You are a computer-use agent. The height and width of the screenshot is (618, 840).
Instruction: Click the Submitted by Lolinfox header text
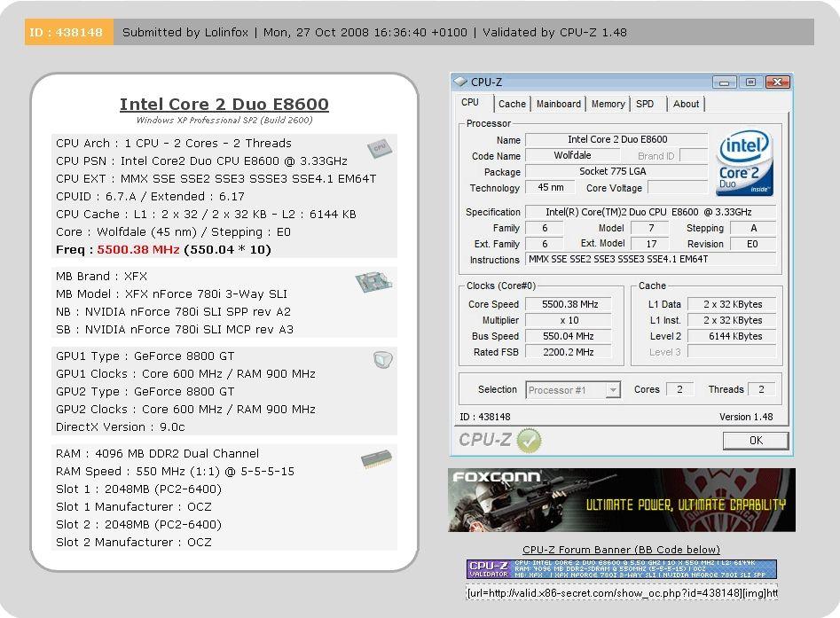pos(185,32)
